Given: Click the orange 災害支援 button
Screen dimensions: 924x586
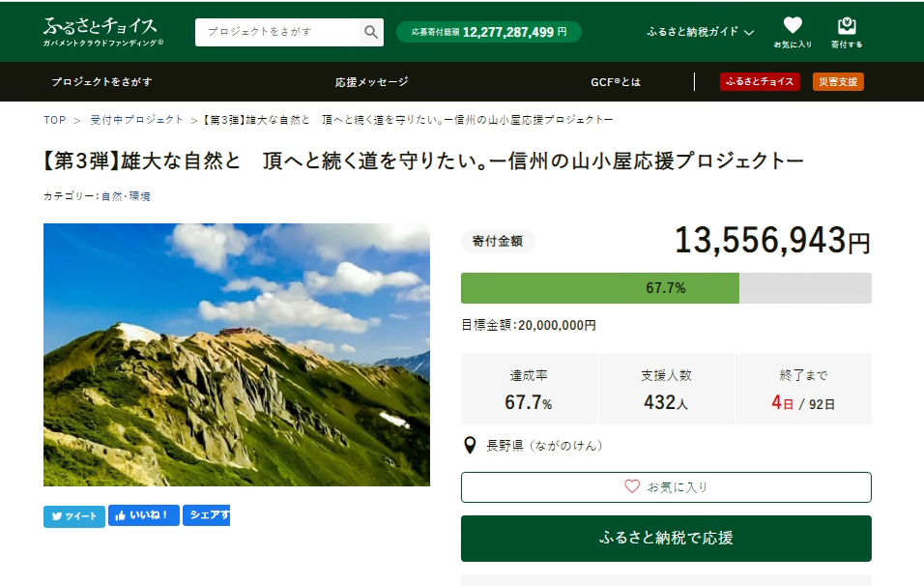Looking at the screenshot, I should [838, 81].
